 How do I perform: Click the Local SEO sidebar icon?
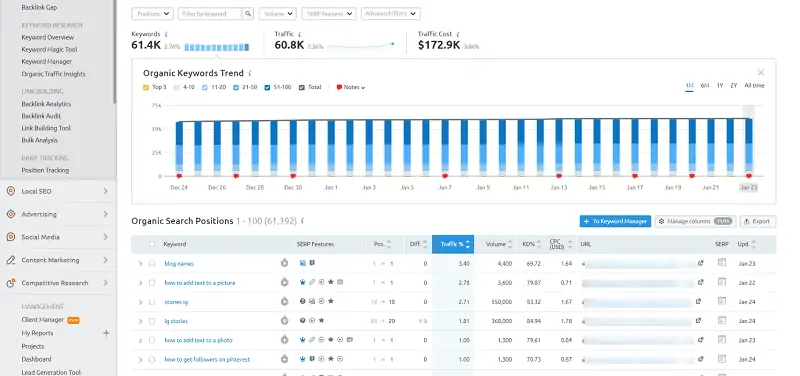11,191
